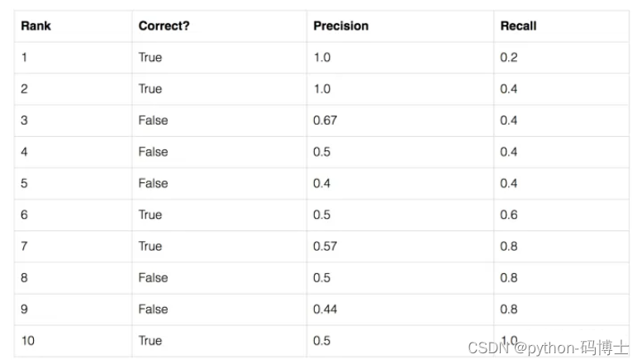The image size is (642, 364).
Task: Click the Rank column header
Action: (x=36, y=26)
